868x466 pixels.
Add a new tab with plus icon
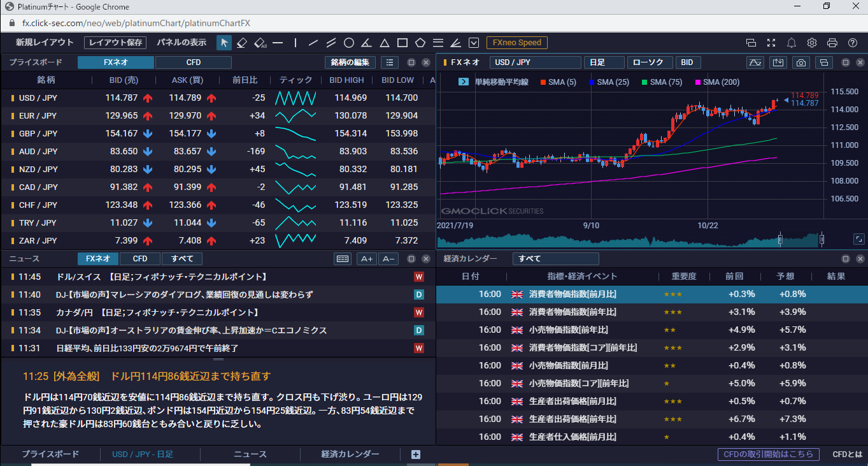[x=416, y=455]
